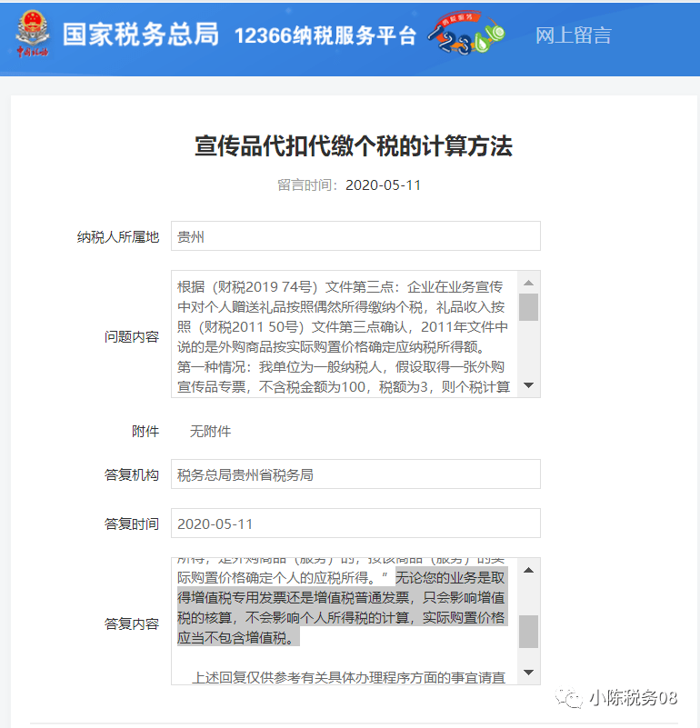Open the 网上留言 header link
Image resolution: width=700 pixels, height=728 pixels.
[574, 35]
